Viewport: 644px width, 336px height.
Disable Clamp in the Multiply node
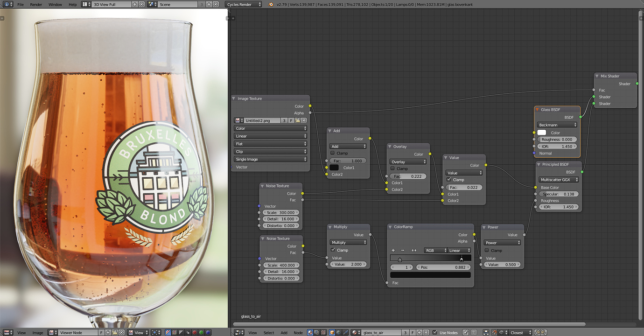(333, 250)
